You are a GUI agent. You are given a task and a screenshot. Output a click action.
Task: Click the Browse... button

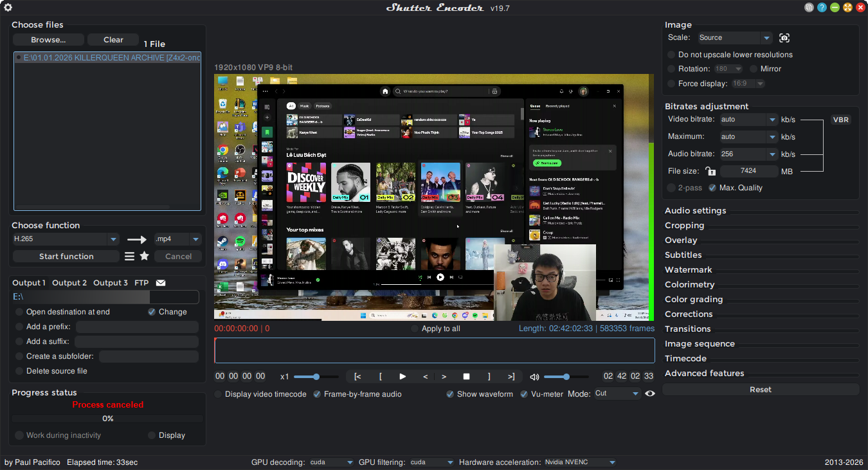48,40
